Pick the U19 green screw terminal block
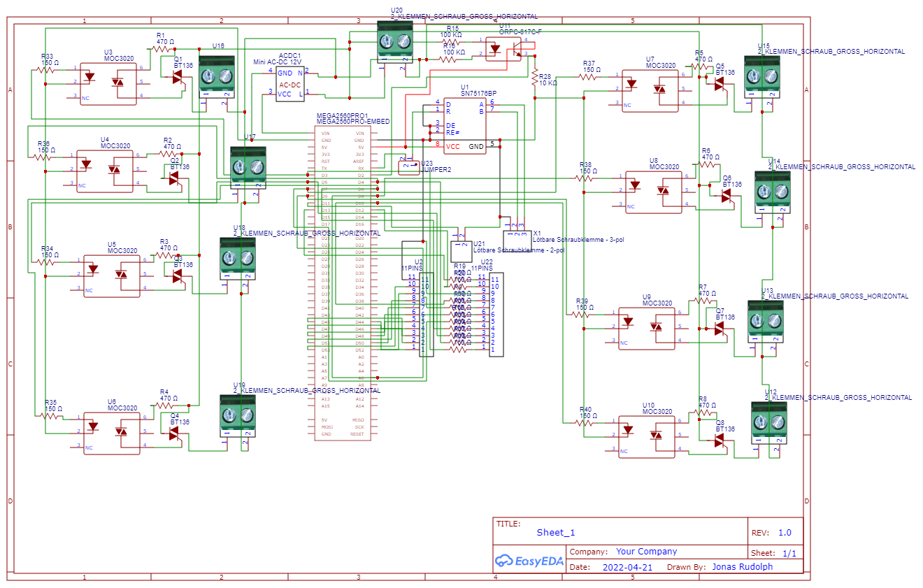This screenshot has height=588, width=923. [238, 417]
